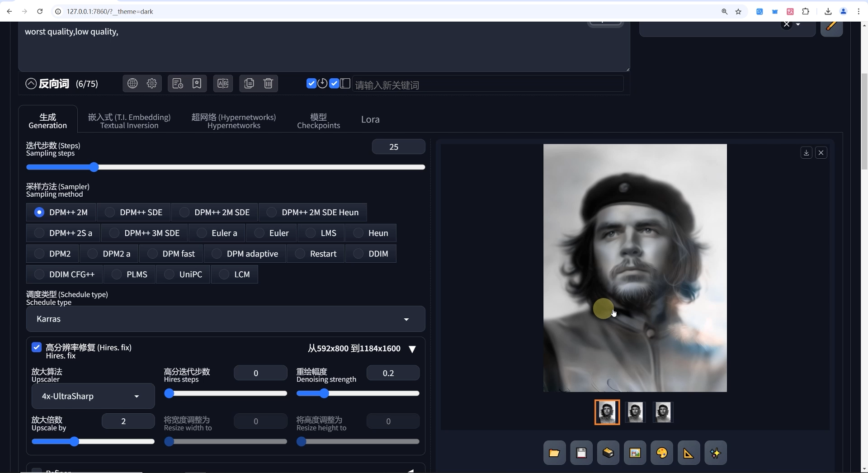Click the browser address bar URL

tap(110, 11)
